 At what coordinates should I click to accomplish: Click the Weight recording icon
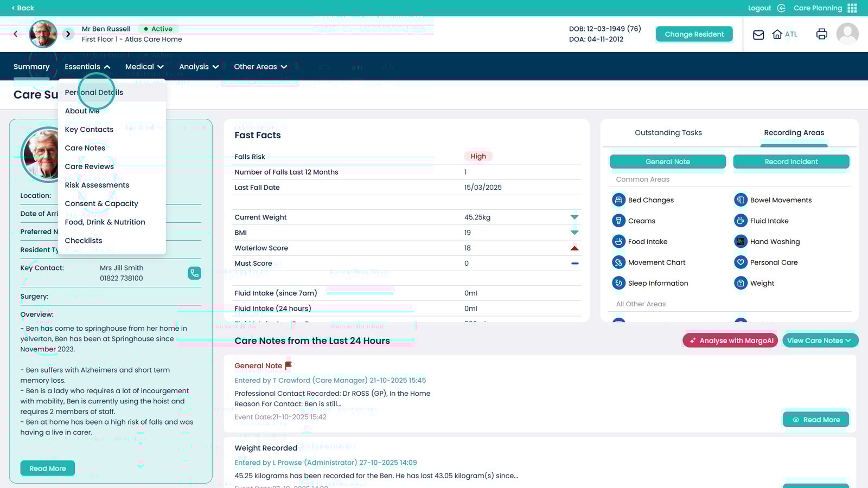(x=741, y=283)
